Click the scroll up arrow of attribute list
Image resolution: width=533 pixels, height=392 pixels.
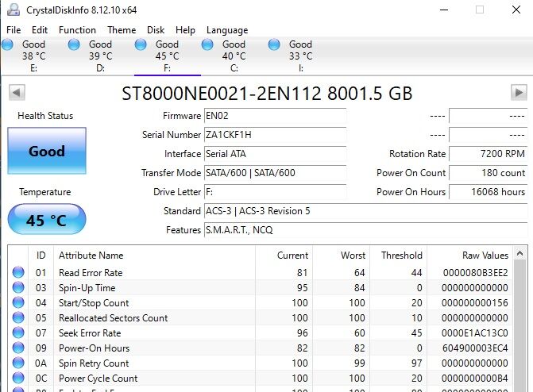[x=519, y=253]
